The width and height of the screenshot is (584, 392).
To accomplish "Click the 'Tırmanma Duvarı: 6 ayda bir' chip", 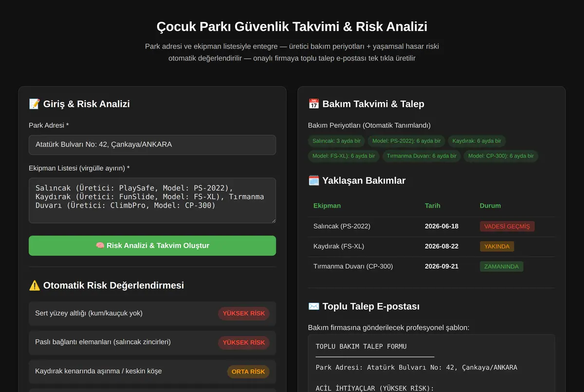I will (421, 156).
